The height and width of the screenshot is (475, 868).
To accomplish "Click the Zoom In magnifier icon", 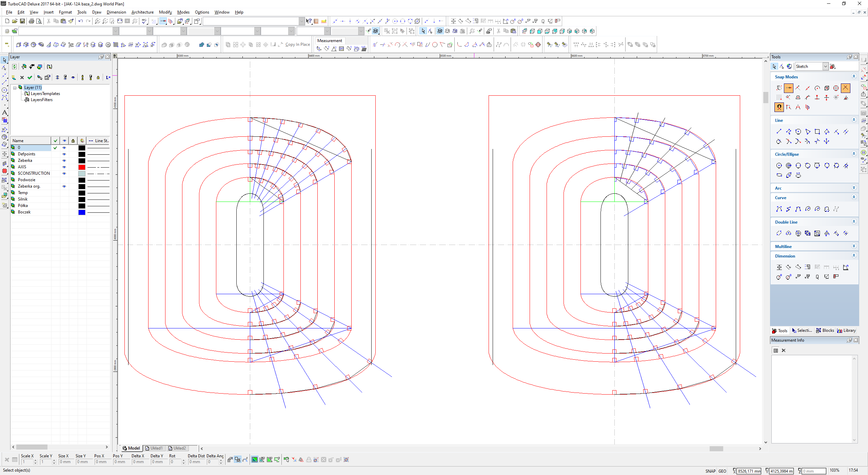I will pos(97,21).
